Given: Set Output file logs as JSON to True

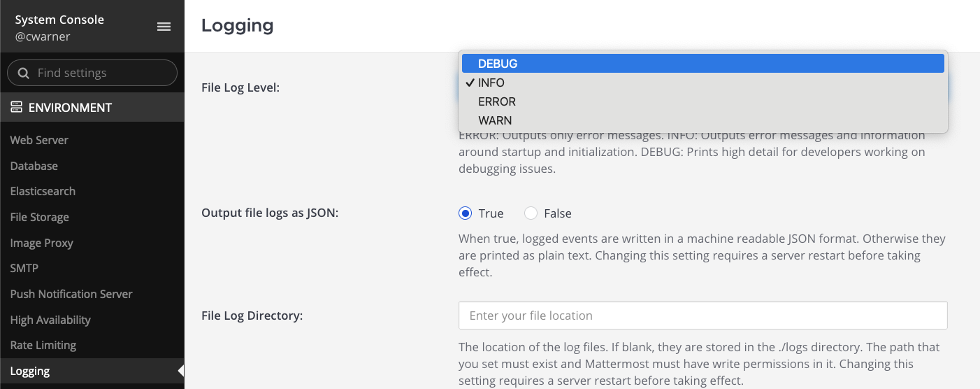Looking at the screenshot, I should [x=466, y=213].
